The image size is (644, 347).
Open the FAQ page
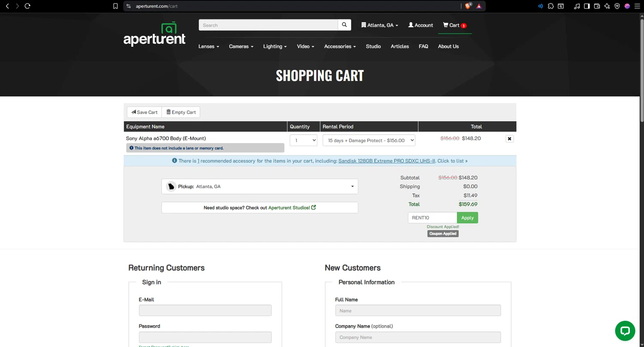click(x=423, y=46)
